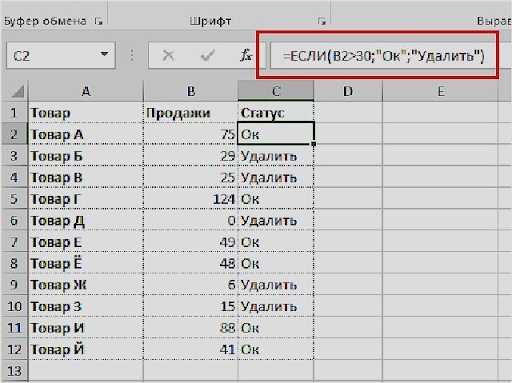The width and height of the screenshot is (512, 383).
Task: Select the Ок status in row 2
Action: coord(276,134)
